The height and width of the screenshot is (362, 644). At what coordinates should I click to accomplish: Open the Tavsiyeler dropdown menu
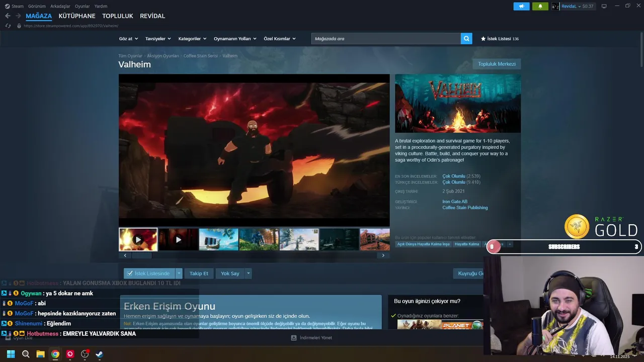click(158, 39)
